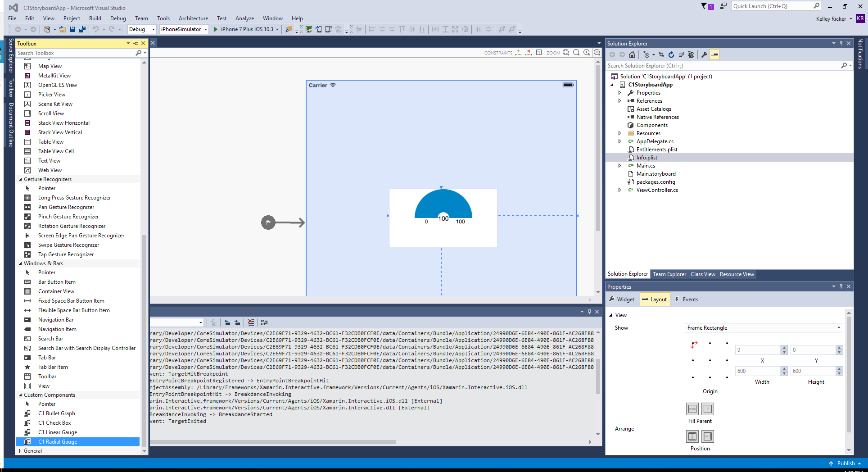
Task: Select the bottom-left origin anchor point
Action: (x=693, y=377)
